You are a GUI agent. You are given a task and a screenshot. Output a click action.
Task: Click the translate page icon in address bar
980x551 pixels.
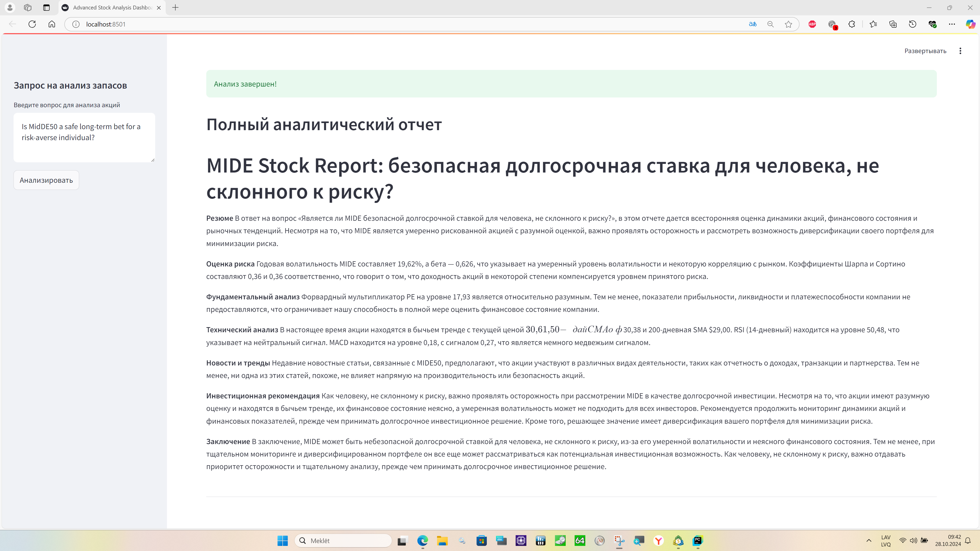(x=753, y=24)
